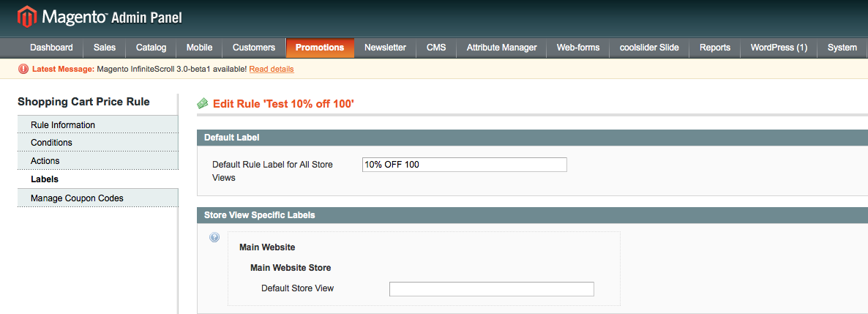Viewport: 868px width, 314px height.
Task: Open the Catalog menu
Action: pos(151,48)
